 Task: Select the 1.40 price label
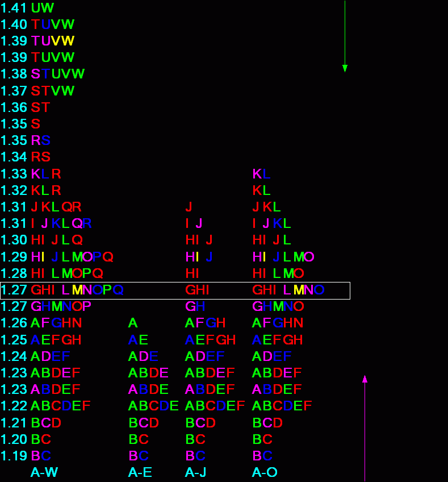tap(14, 24)
